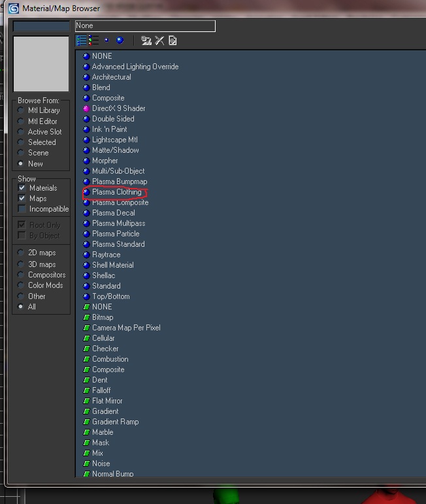Click green map icon beside Falloff
Screen dimensions: 426x504
pos(86,390)
